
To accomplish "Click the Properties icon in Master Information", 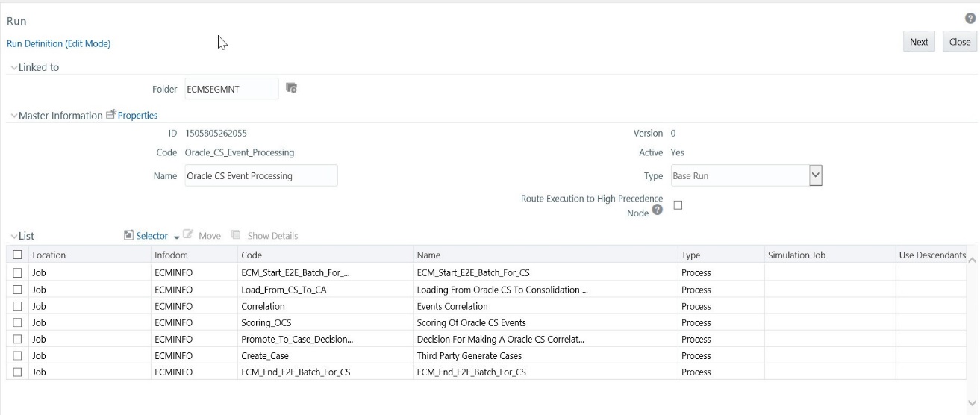I will 111,115.
